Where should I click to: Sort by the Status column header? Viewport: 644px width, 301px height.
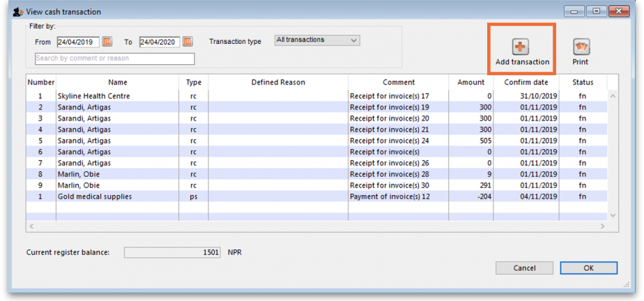583,82
